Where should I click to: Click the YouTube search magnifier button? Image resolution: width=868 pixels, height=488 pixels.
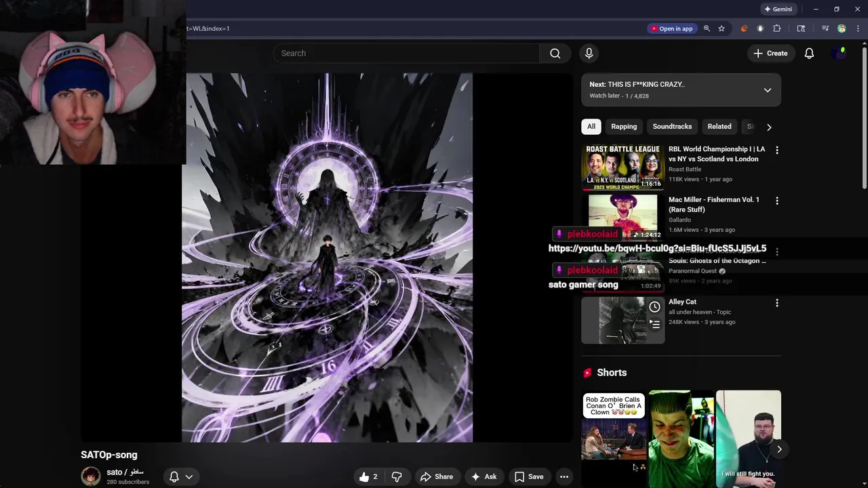click(555, 54)
